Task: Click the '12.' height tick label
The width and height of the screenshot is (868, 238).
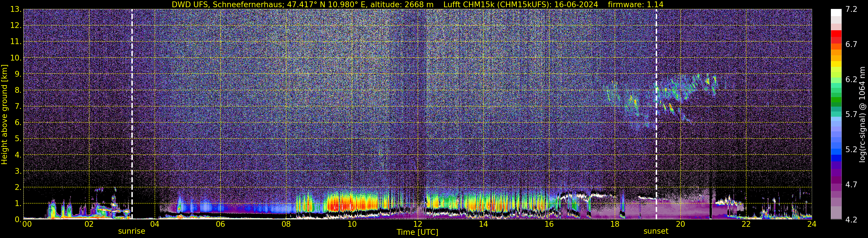Action: (16, 25)
